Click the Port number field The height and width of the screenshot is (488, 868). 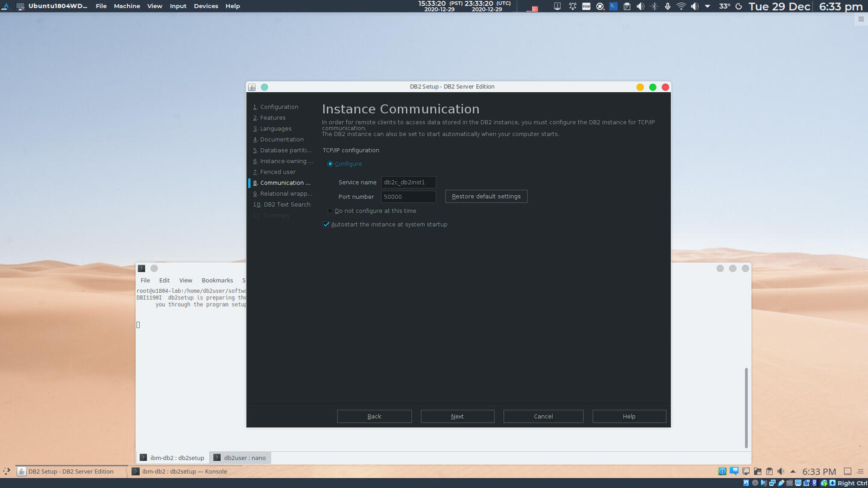pos(408,196)
